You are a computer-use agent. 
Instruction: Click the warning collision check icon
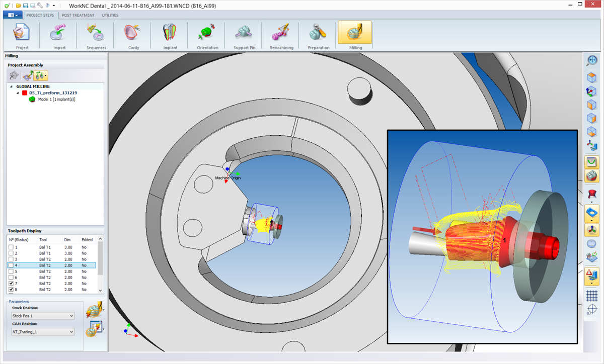pyautogui.click(x=592, y=276)
